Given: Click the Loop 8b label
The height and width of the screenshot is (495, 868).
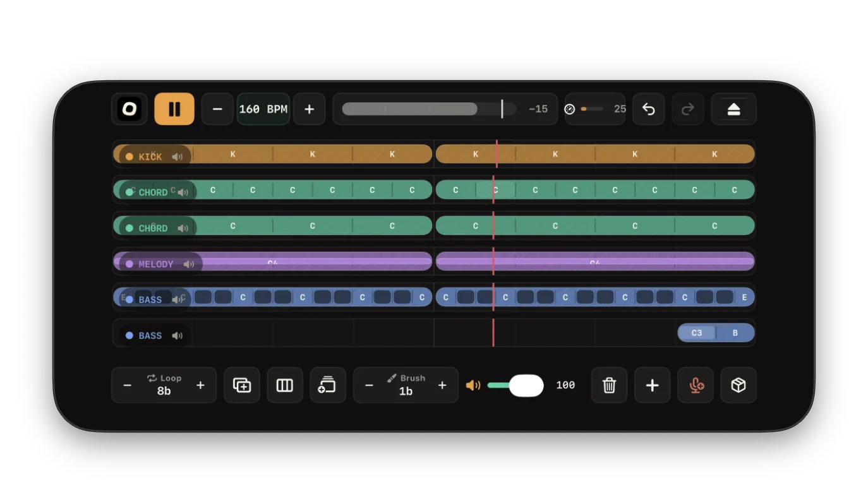Looking at the screenshot, I should point(164,385).
